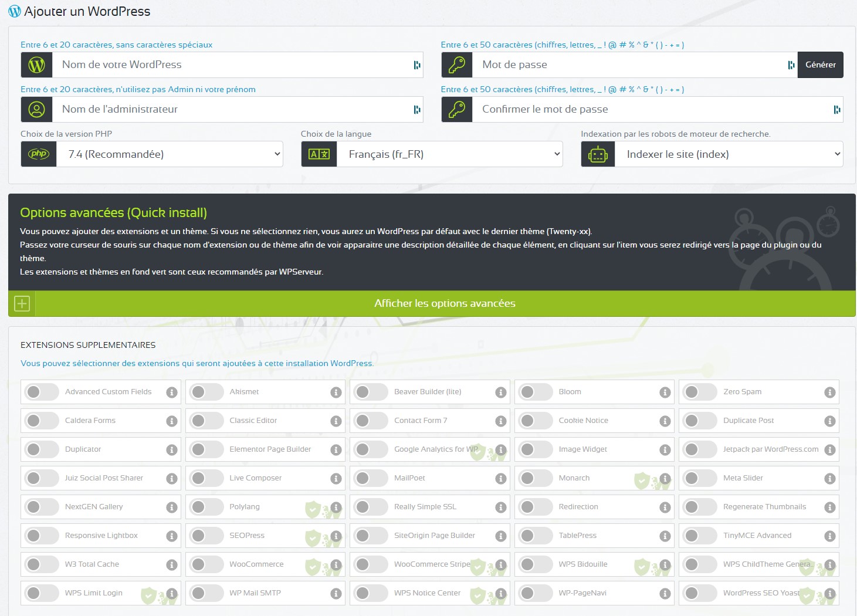Click the info icon for Advanced Custom Fields

(171, 392)
